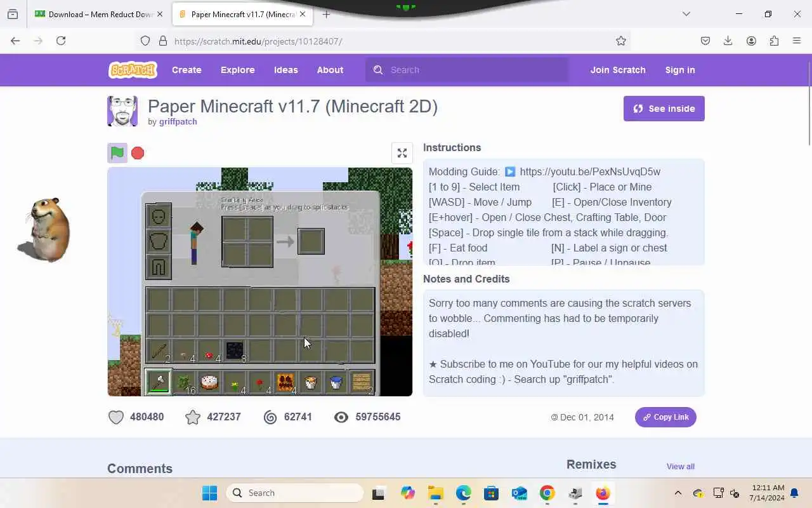Click the crafting output slot

311,241
